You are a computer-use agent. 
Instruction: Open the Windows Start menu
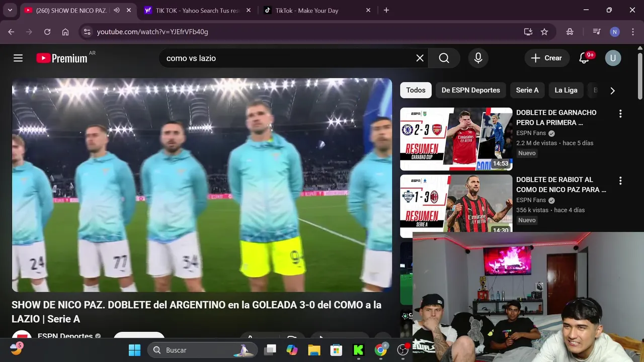[134, 350]
